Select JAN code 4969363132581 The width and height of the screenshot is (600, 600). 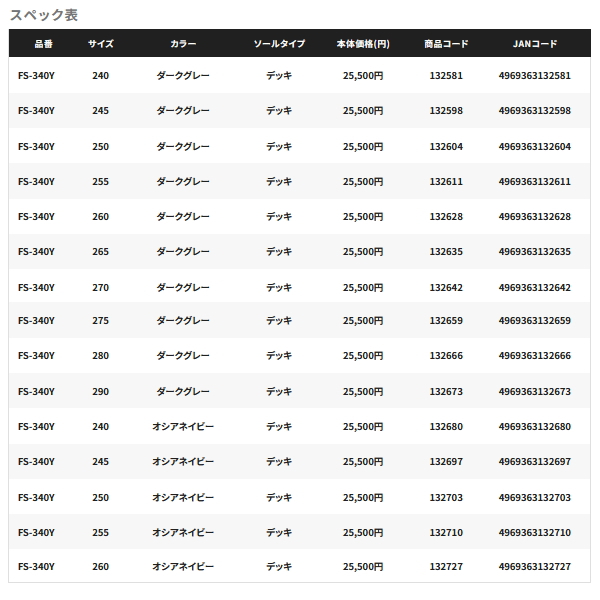point(535,76)
